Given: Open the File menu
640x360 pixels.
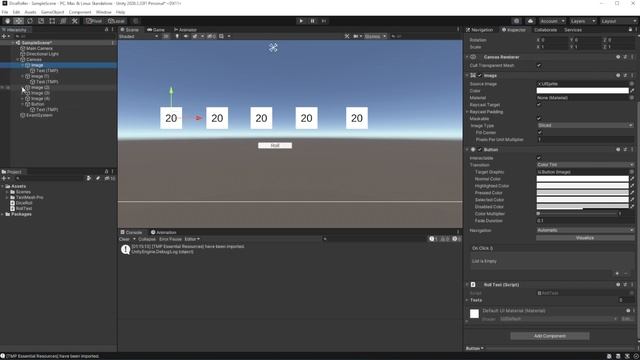Looking at the screenshot, I should point(5,12).
